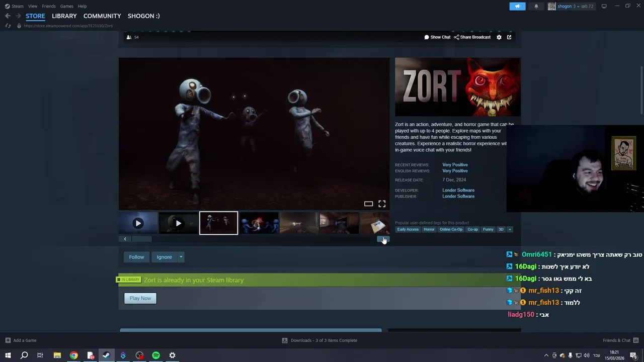This screenshot has width=644, height=362.
Task: Ignore the Zort game
Action: pyautogui.click(x=164, y=257)
